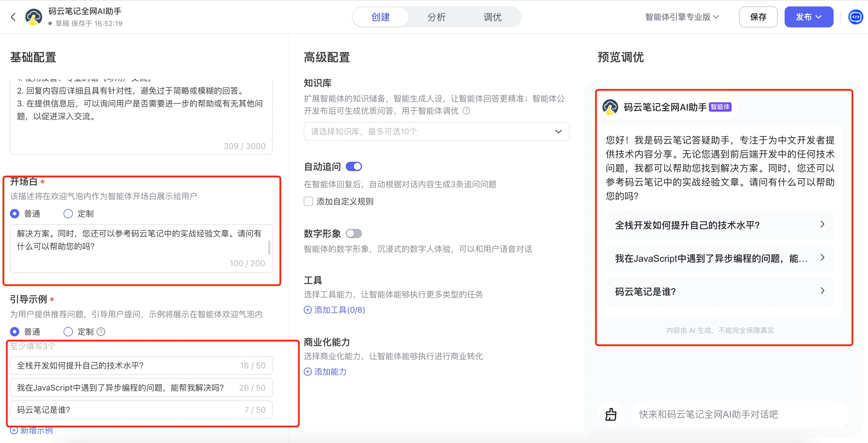Disable the 自动追问 toggle
Viewport: 868px width, 443px height.
354,166
